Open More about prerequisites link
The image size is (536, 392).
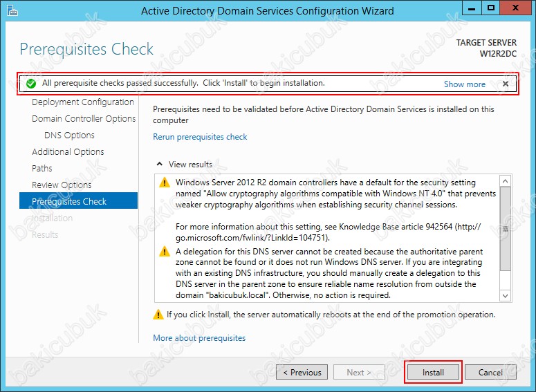click(x=199, y=338)
